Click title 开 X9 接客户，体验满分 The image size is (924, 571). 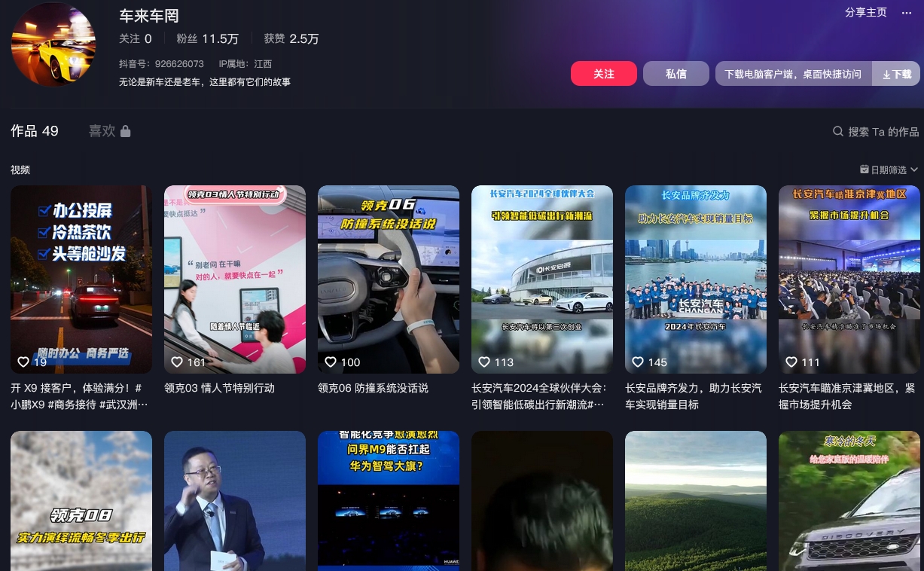(79, 396)
